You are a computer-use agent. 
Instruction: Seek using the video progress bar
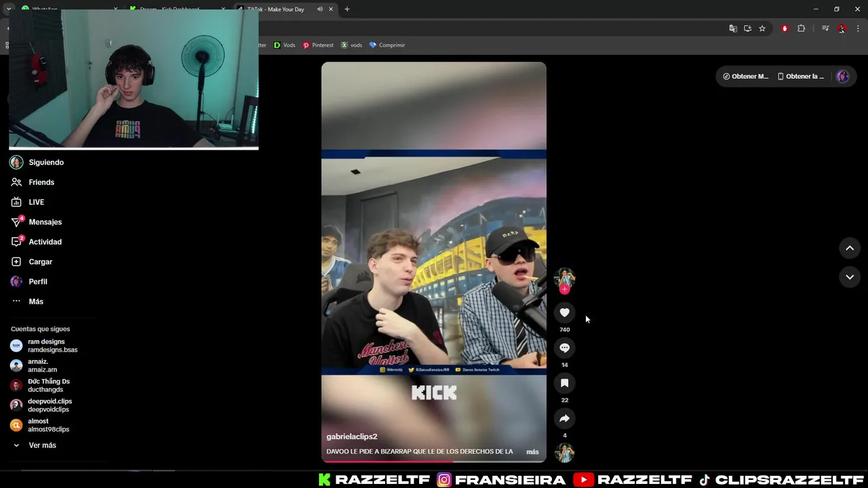coord(434,462)
